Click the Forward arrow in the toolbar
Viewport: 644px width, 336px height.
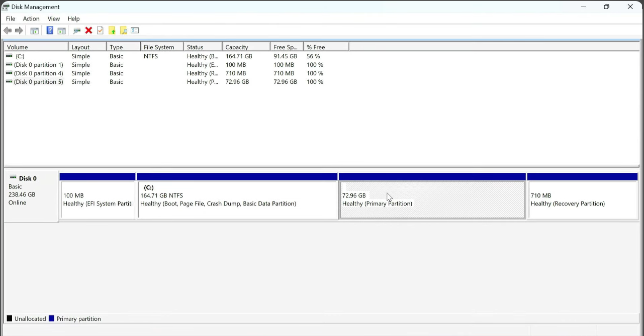pos(19,31)
